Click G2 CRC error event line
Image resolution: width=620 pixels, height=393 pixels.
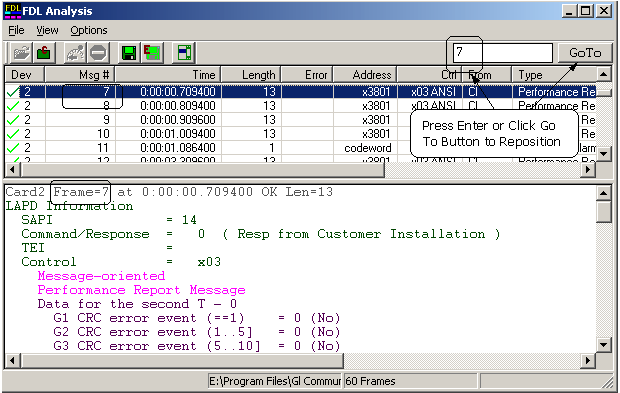(197, 332)
